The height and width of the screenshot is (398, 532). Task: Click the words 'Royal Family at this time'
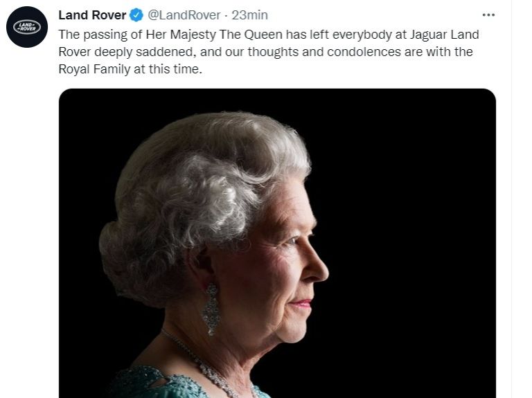pos(130,70)
